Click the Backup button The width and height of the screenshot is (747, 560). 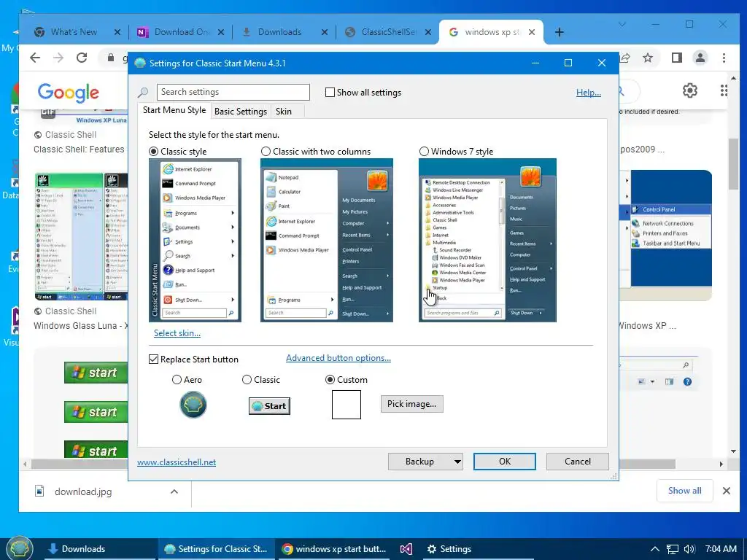[419, 462]
